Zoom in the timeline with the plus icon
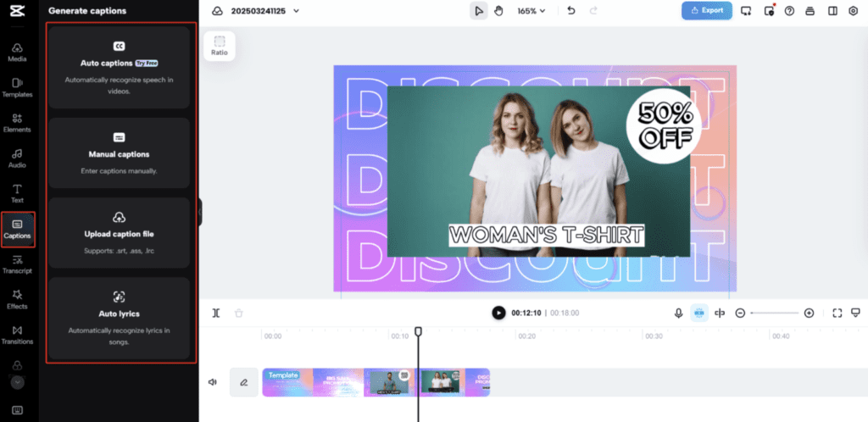 click(x=809, y=313)
